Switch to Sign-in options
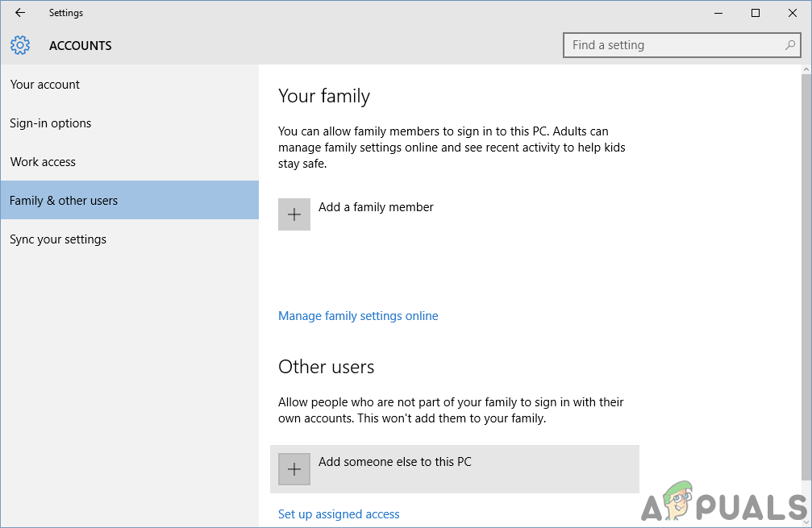 [51, 123]
